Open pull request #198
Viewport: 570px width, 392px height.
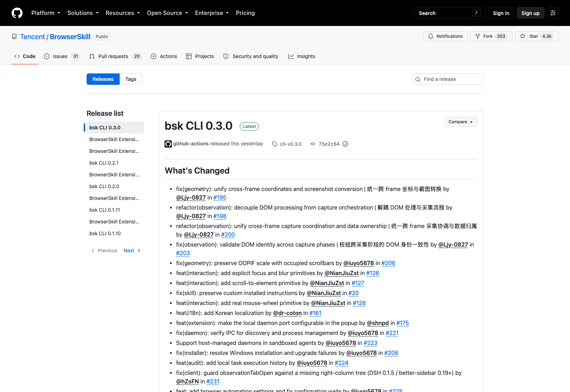(220, 216)
